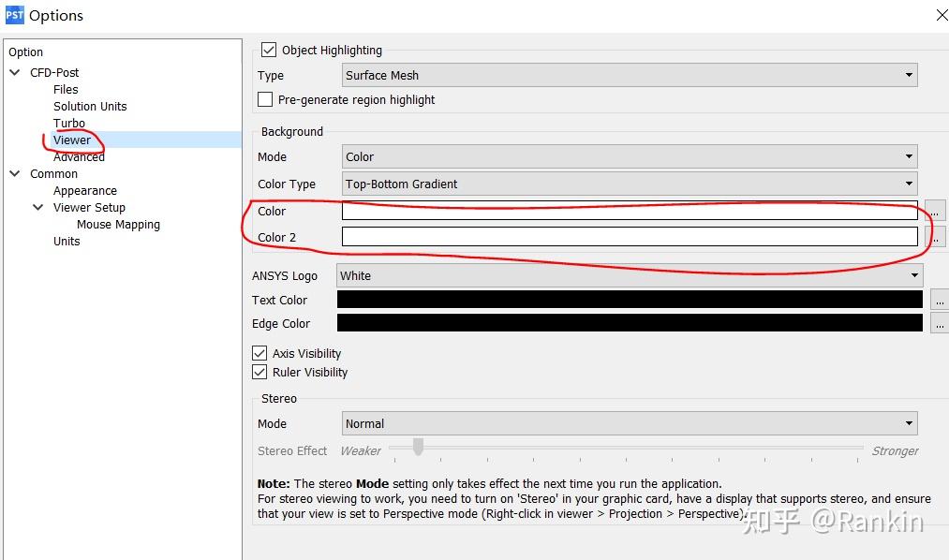Change Color Type from Top-Bottom Gradient
Screen dimensions: 949x560
(907, 184)
